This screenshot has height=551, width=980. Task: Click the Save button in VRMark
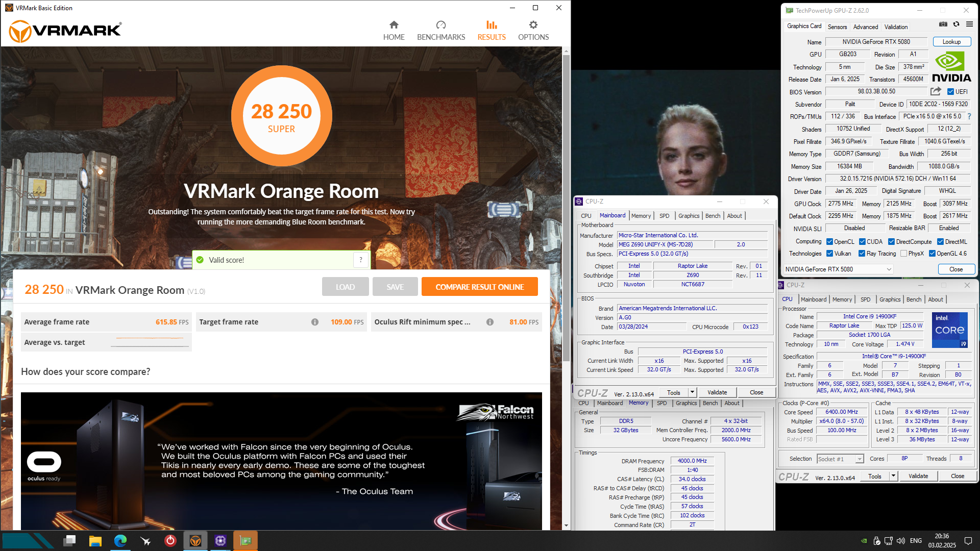(395, 287)
